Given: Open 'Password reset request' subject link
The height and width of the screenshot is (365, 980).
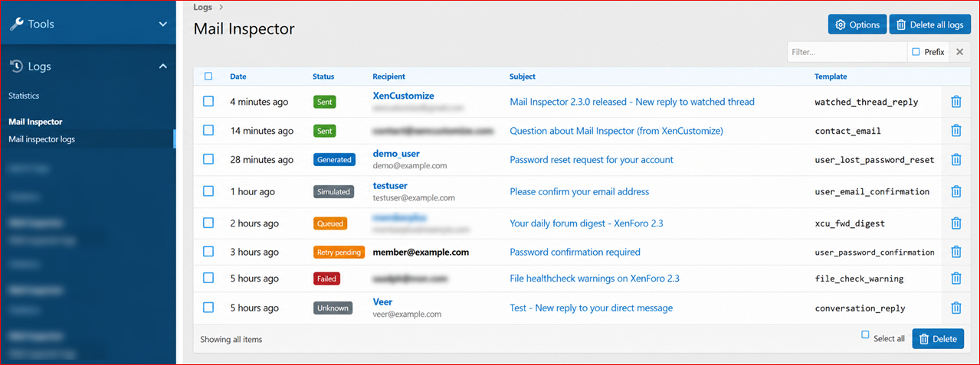Looking at the screenshot, I should coord(592,160).
